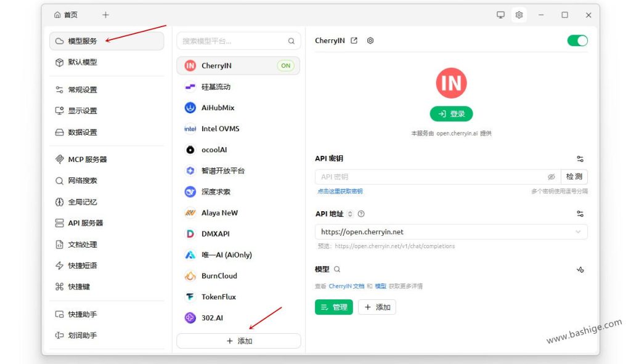Select the Intel OVMS provider icon
Screen dimensions: 631x364
[190, 129]
